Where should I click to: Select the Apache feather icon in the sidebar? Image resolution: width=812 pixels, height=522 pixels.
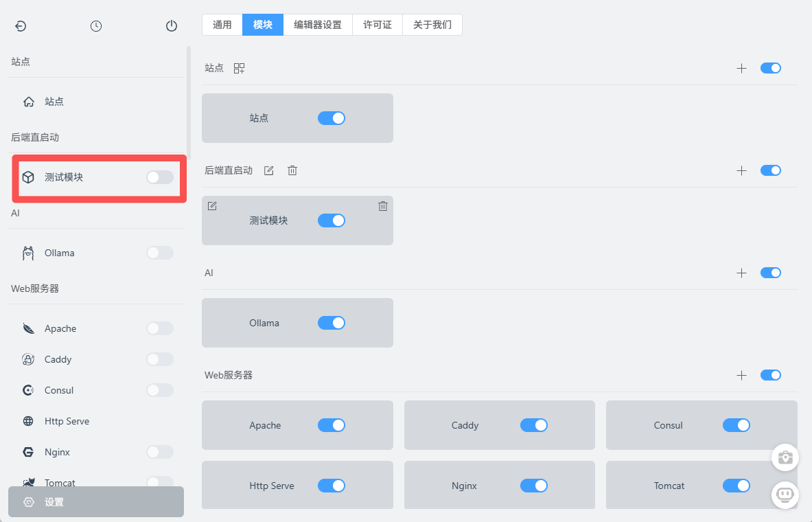28,328
